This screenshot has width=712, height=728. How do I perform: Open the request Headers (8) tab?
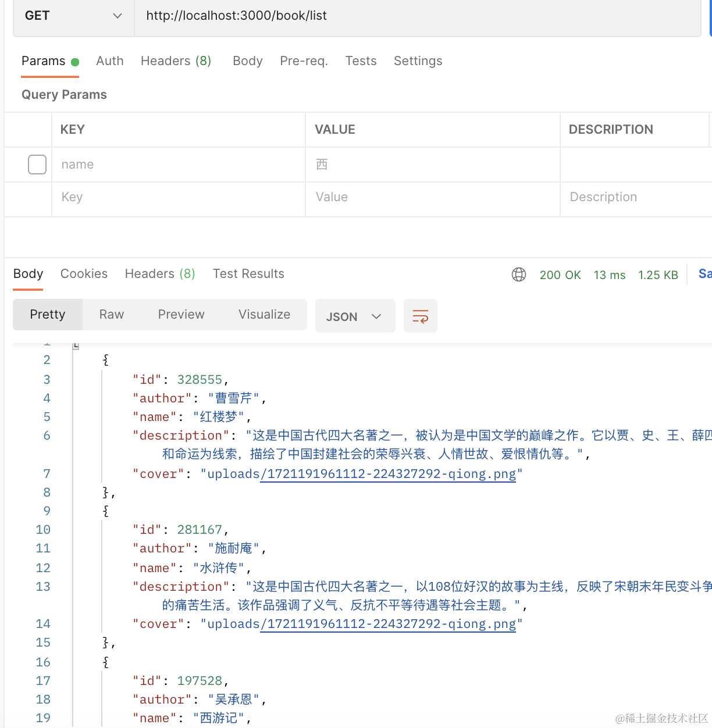[x=176, y=61]
